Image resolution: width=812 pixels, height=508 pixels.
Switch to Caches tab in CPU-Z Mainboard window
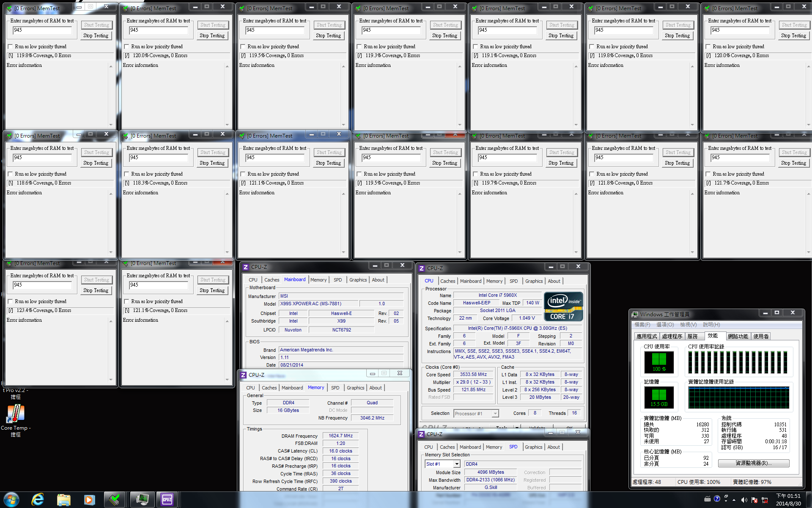[272, 280]
